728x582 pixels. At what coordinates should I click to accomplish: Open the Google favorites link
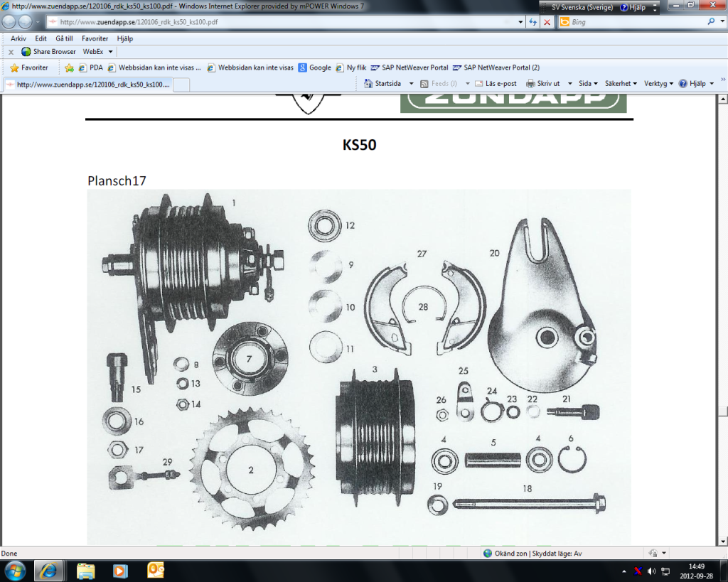point(315,68)
